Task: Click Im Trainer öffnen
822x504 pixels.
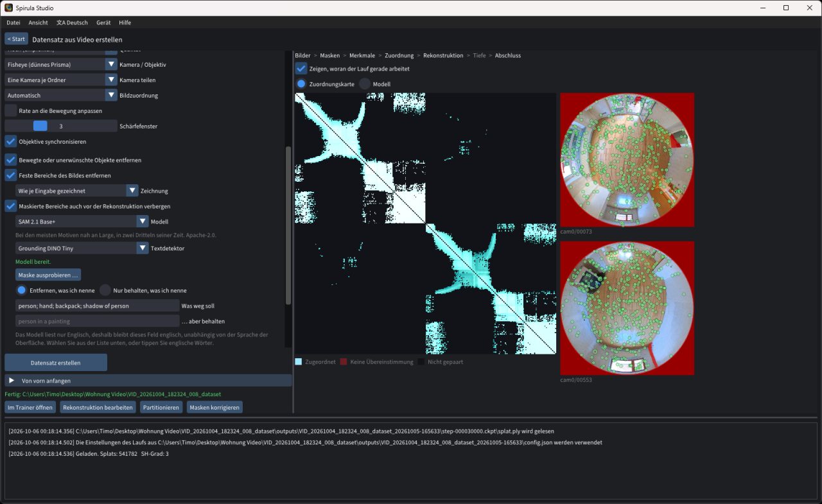Action: click(30, 407)
